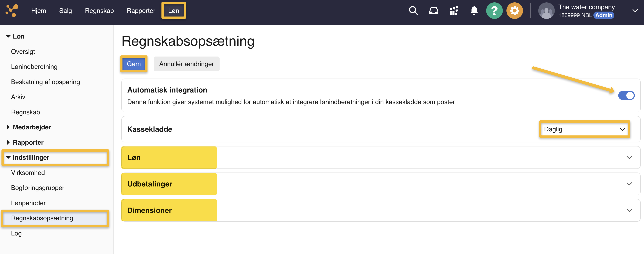Expand Medarbejder in the sidebar
Screen dimensions: 644x254
click(x=32, y=127)
